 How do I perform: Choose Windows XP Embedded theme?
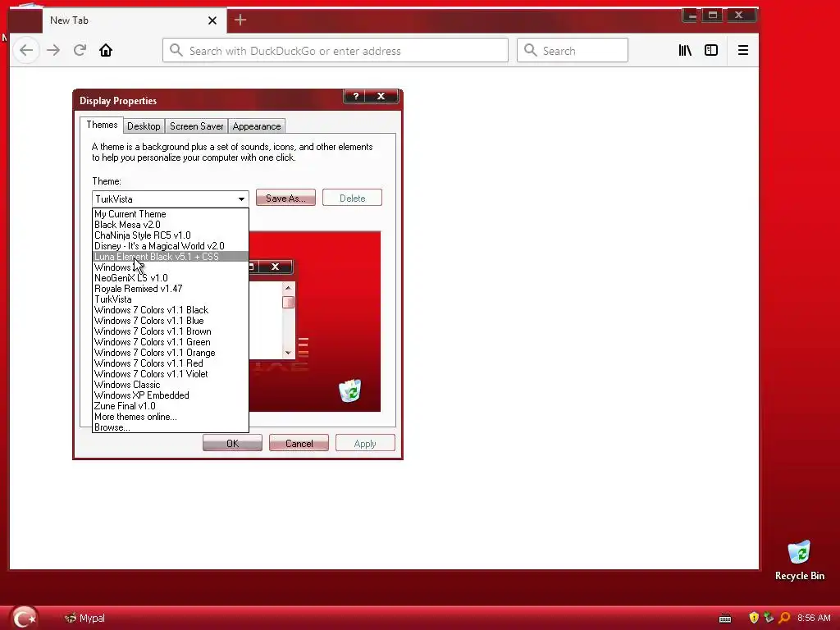tap(171, 395)
